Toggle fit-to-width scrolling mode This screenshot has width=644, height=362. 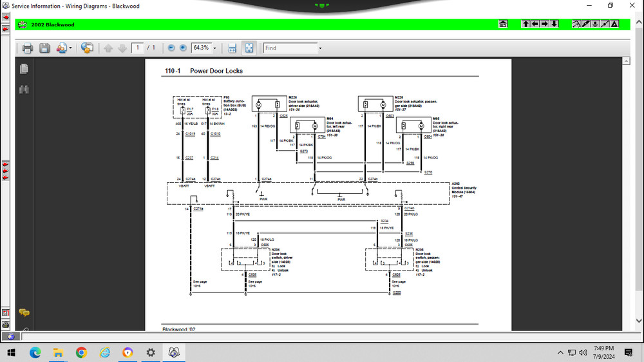point(232,48)
